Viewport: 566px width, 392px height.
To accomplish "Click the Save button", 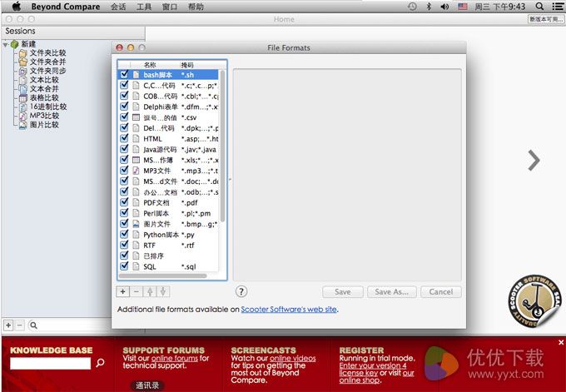I will pyautogui.click(x=343, y=291).
